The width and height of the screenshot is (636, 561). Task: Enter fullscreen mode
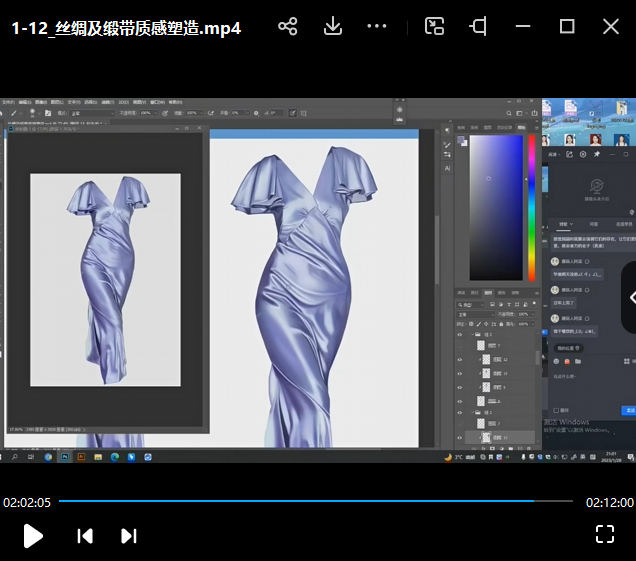tap(604, 534)
